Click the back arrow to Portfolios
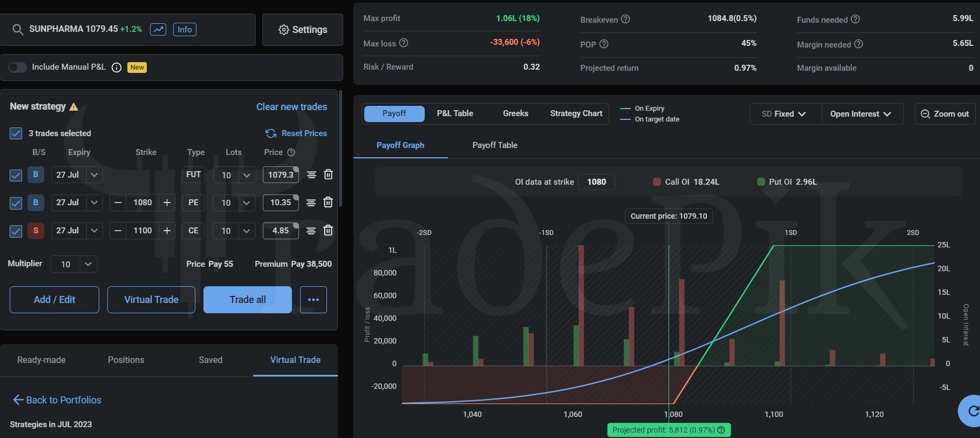This screenshot has width=980, height=438. click(x=18, y=400)
